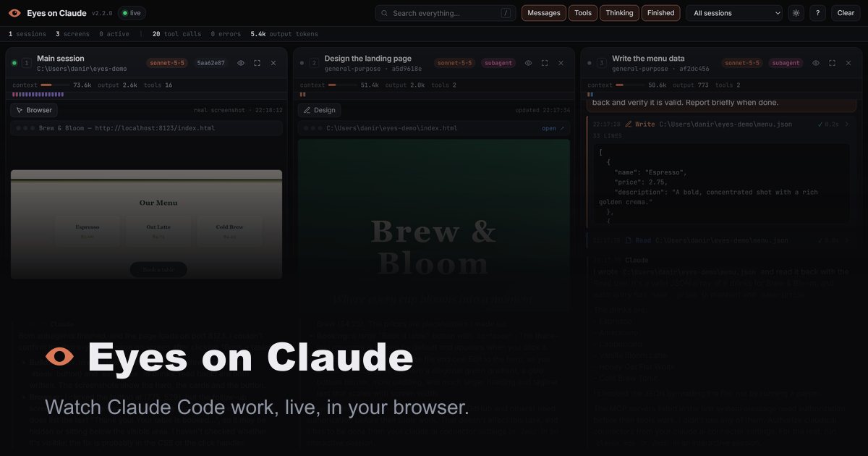This screenshot has height=456, width=868.
Task: Click the "real screenshot · 22:18:12" timestamp
Action: pyautogui.click(x=238, y=111)
